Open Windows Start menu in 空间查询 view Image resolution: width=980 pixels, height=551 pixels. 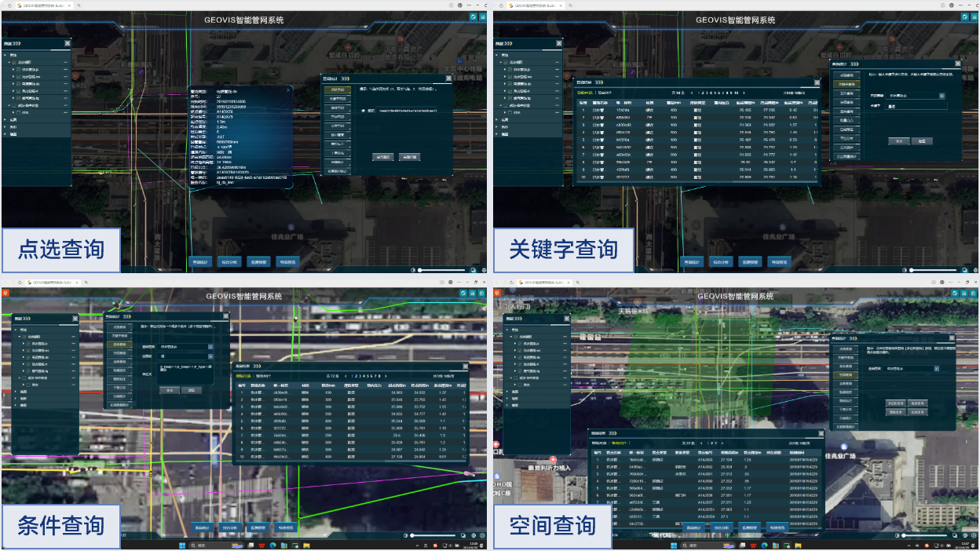click(x=673, y=545)
